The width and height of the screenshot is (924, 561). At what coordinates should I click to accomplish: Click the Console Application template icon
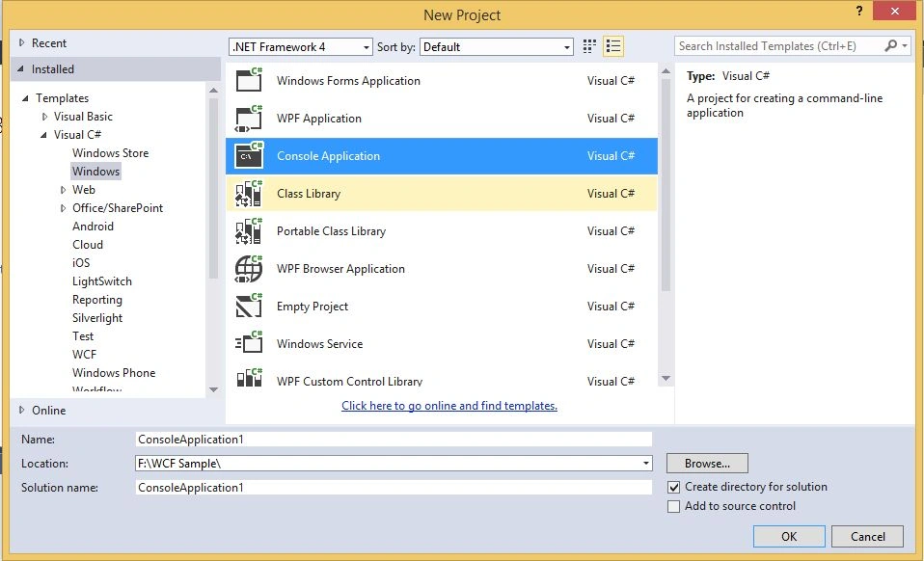[249, 155]
